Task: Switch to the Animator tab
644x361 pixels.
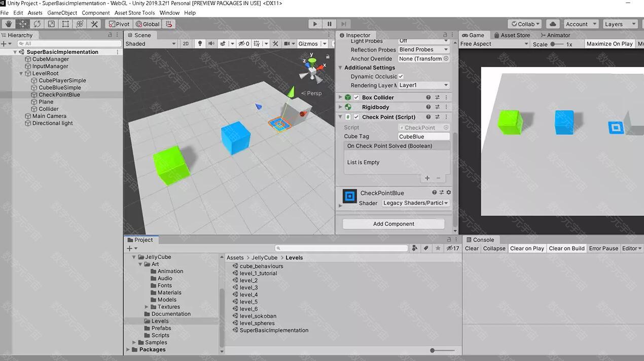Action: (555, 35)
